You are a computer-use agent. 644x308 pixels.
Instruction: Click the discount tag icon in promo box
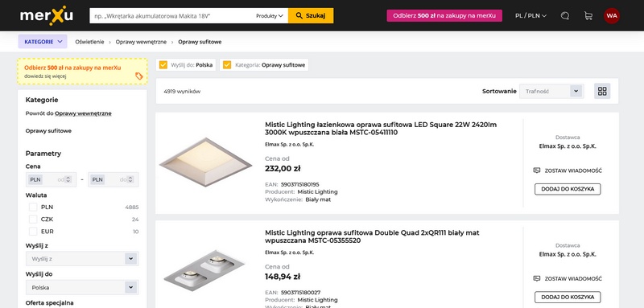[x=139, y=76]
